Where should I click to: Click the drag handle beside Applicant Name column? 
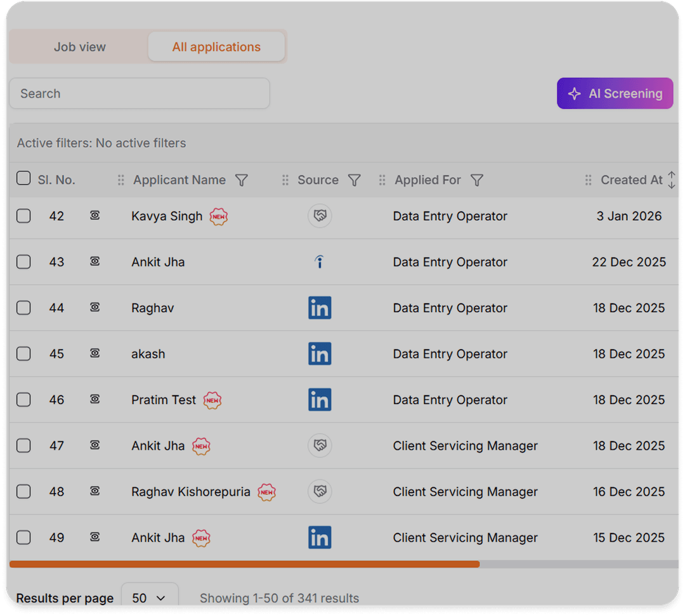[x=121, y=180]
